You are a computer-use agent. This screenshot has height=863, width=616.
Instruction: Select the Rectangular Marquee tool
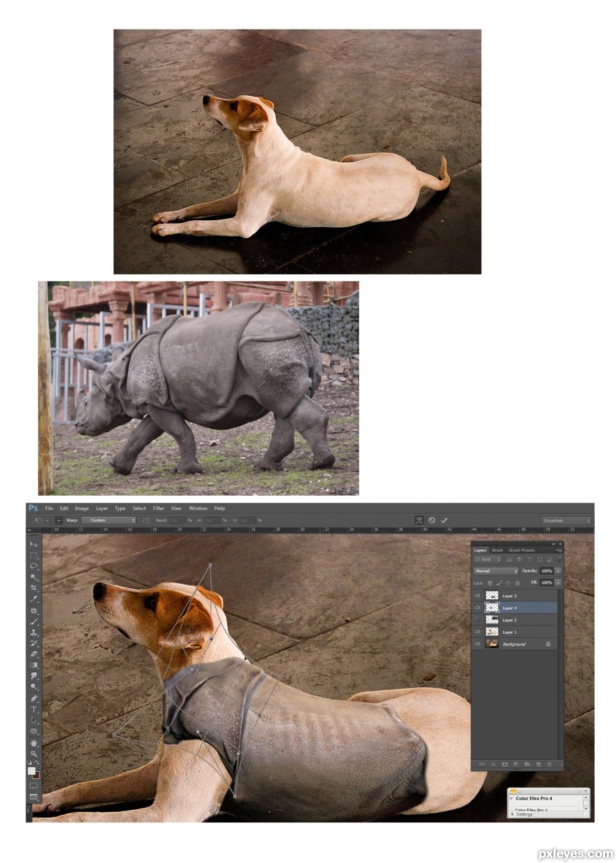point(34,555)
